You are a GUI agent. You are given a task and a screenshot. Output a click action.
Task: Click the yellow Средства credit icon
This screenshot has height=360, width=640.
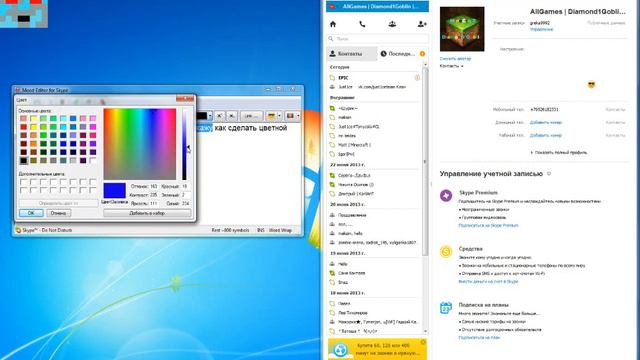pyautogui.click(x=446, y=251)
